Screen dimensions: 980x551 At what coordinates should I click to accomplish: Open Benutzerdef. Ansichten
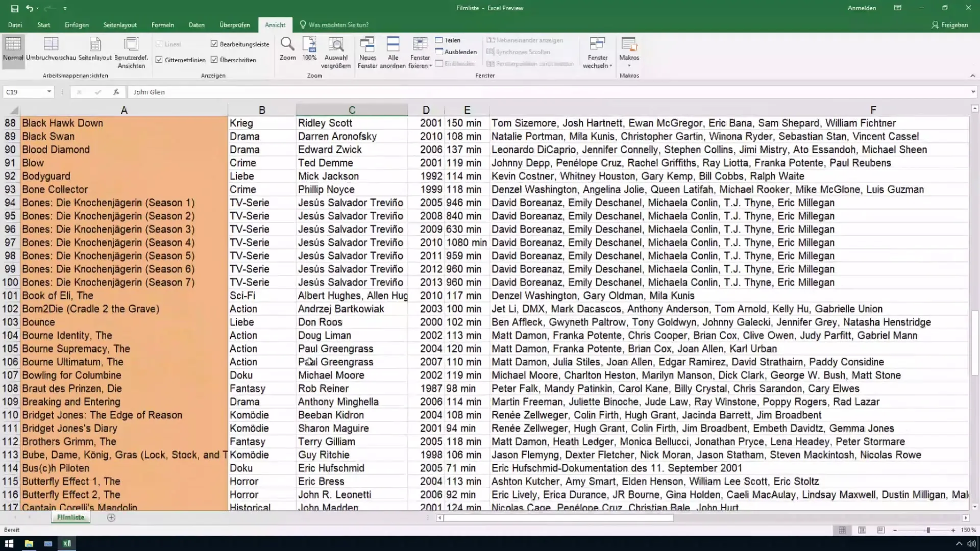131,53
